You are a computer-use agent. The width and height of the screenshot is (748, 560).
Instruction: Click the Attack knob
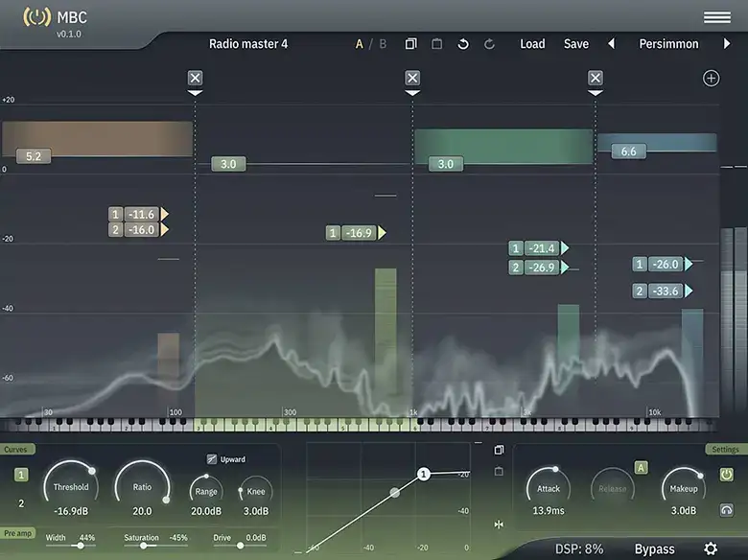[549, 487]
